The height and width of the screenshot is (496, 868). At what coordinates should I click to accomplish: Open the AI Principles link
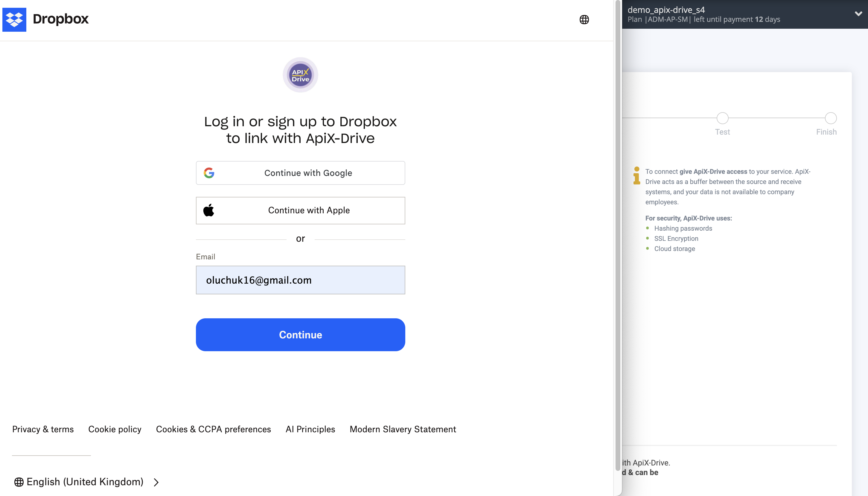pos(310,429)
